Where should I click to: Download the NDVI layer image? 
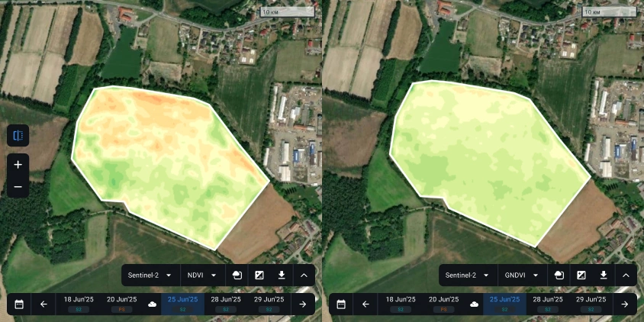(x=282, y=275)
